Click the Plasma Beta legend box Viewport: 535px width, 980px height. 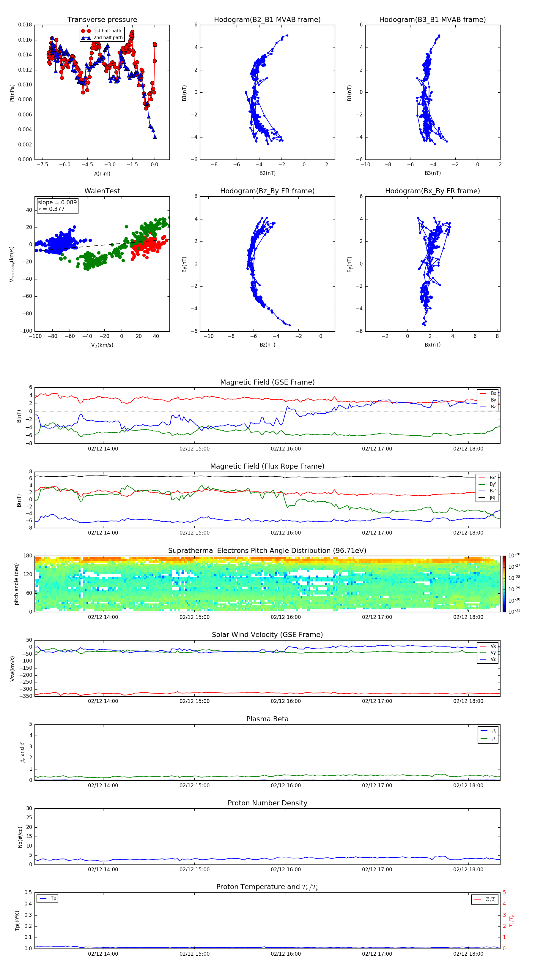pyautogui.click(x=488, y=735)
